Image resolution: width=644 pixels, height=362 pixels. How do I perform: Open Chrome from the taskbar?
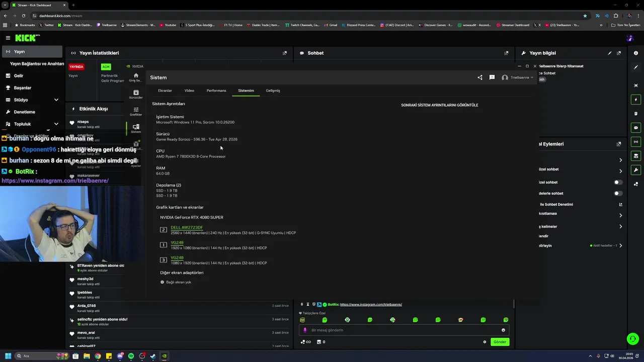[x=98, y=356]
